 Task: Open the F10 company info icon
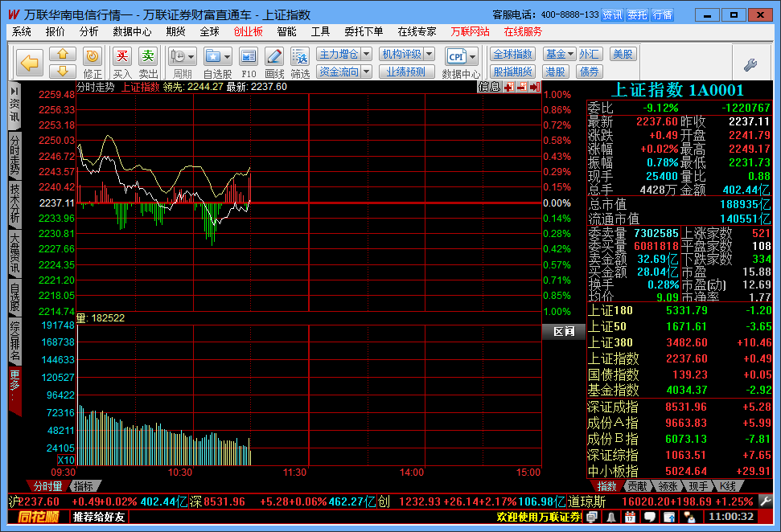tap(248, 56)
